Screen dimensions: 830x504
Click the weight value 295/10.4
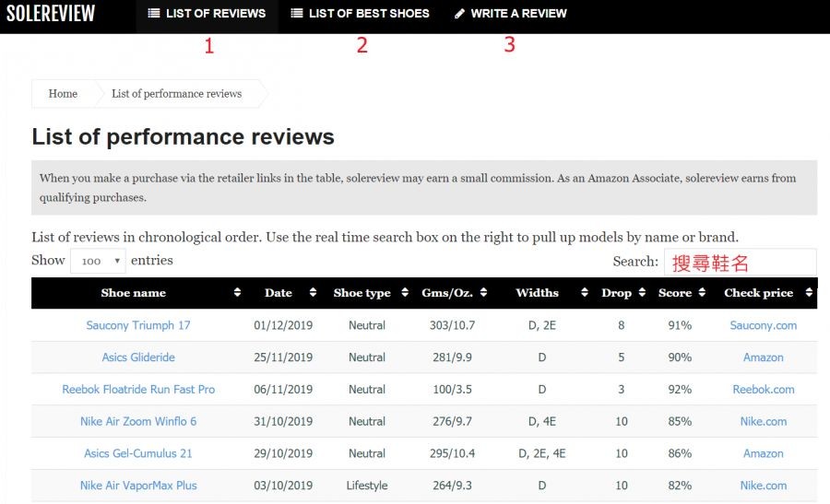(x=452, y=453)
